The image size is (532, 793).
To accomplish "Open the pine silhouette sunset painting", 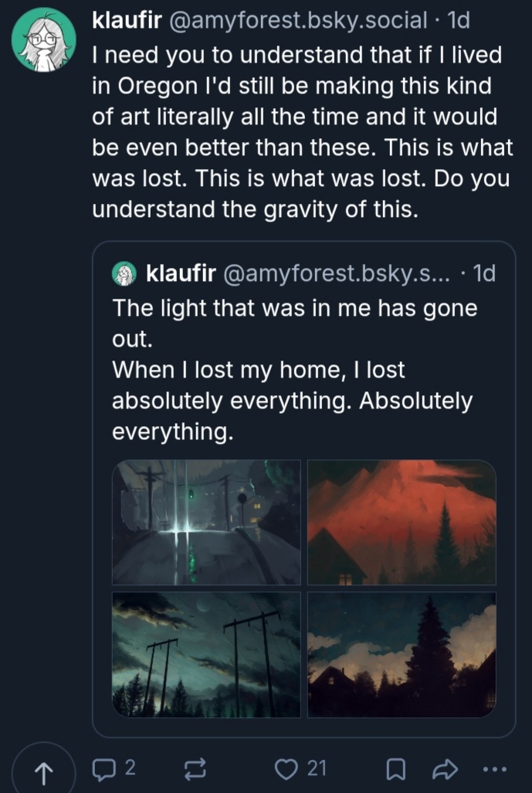I will click(x=402, y=655).
